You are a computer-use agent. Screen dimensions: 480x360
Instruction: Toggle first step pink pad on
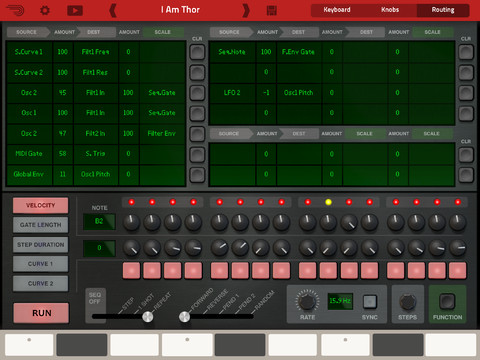pos(131,270)
